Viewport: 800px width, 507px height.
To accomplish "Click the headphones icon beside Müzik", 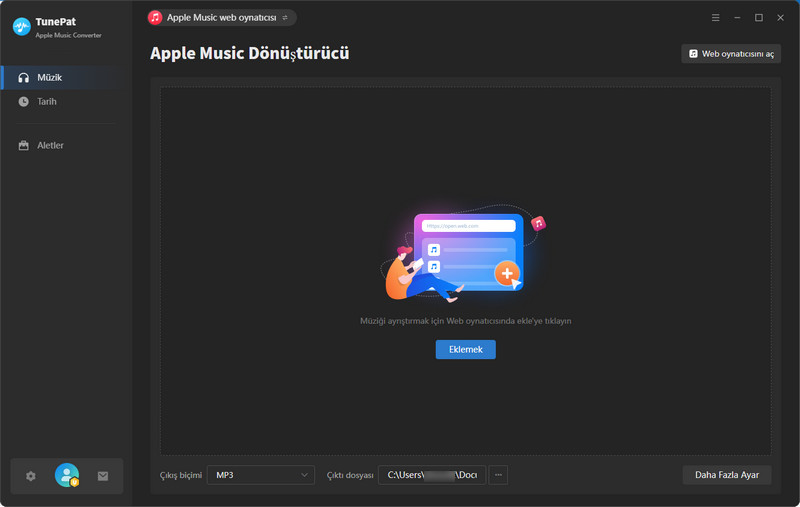I will [24, 78].
